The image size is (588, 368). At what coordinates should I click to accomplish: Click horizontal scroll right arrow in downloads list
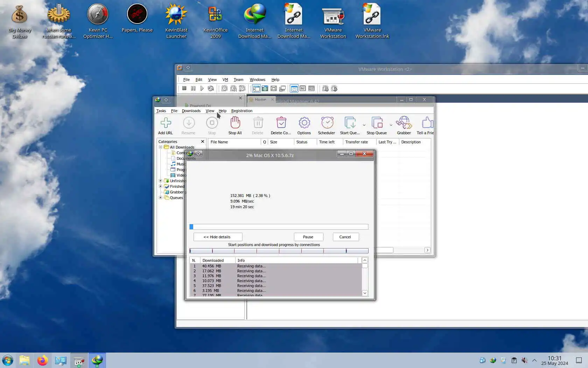[427, 250]
